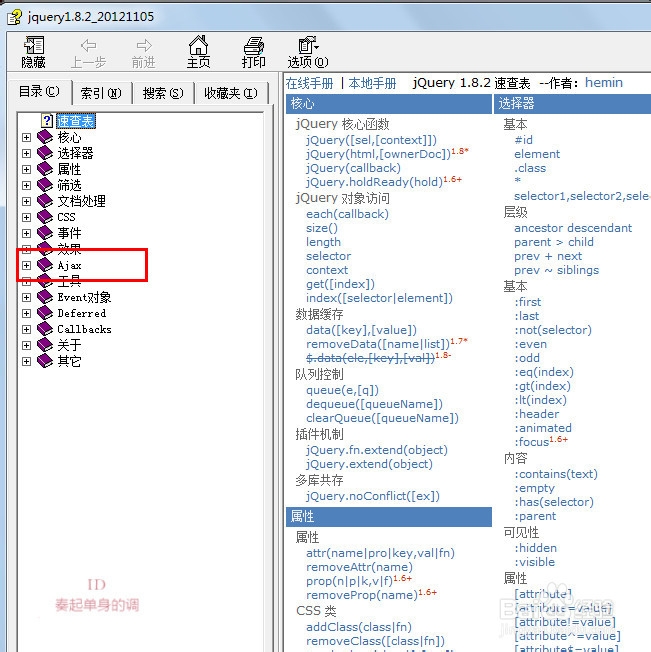Select 速查表 item in contents tree

coord(76,121)
